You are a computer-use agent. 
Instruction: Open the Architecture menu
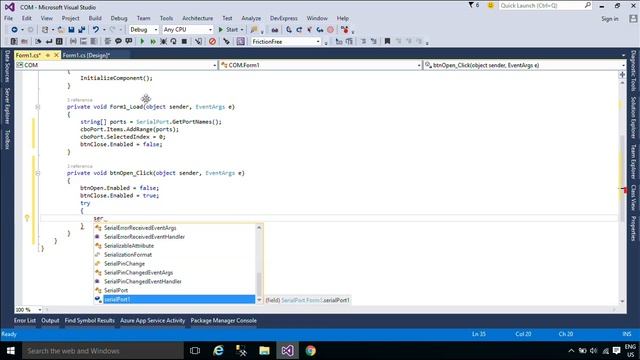click(x=198, y=18)
